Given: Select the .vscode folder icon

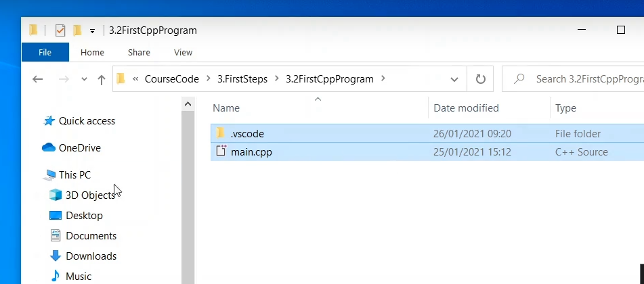Looking at the screenshot, I should (x=220, y=133).
